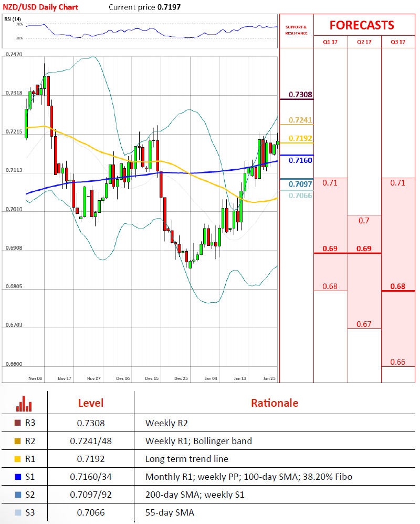Click the red bar chart icon in table header

pyautogui.click(x=24, y=403)
